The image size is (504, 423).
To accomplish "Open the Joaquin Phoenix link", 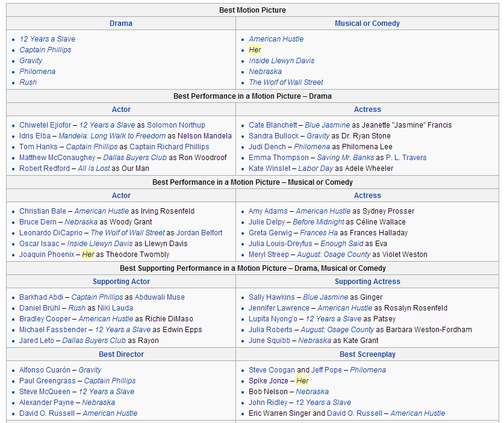I will point(46,255).
